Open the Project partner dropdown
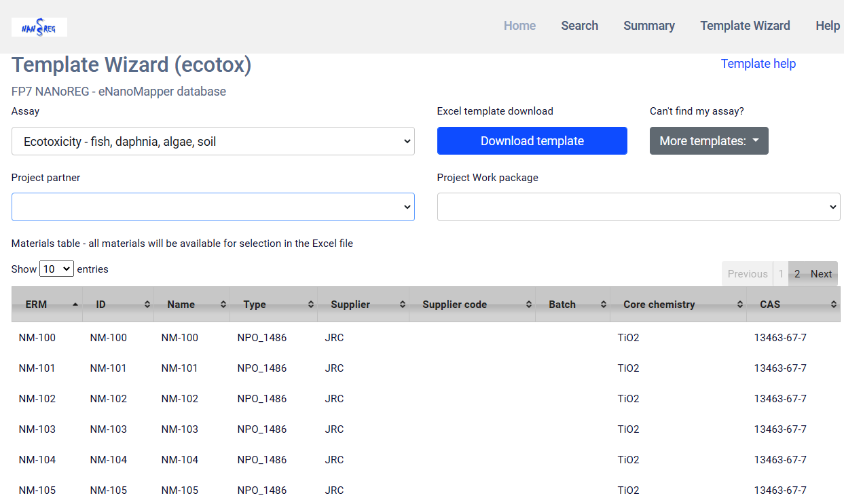 pos(213,207)
